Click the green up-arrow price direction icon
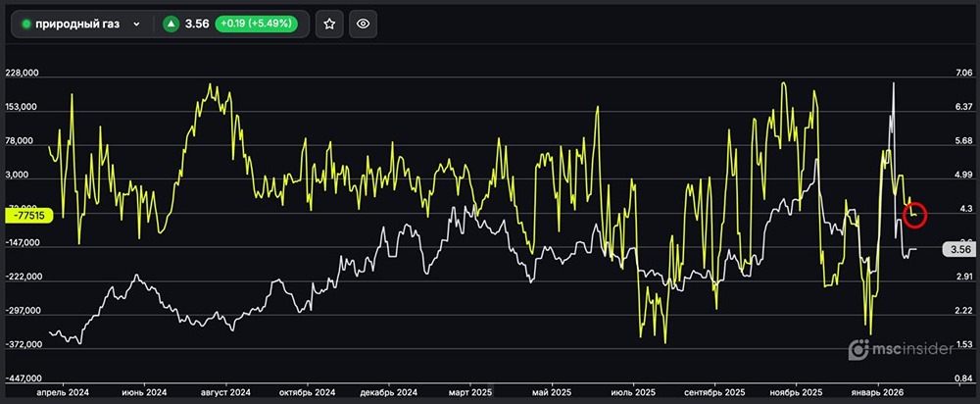 (171, 25)
